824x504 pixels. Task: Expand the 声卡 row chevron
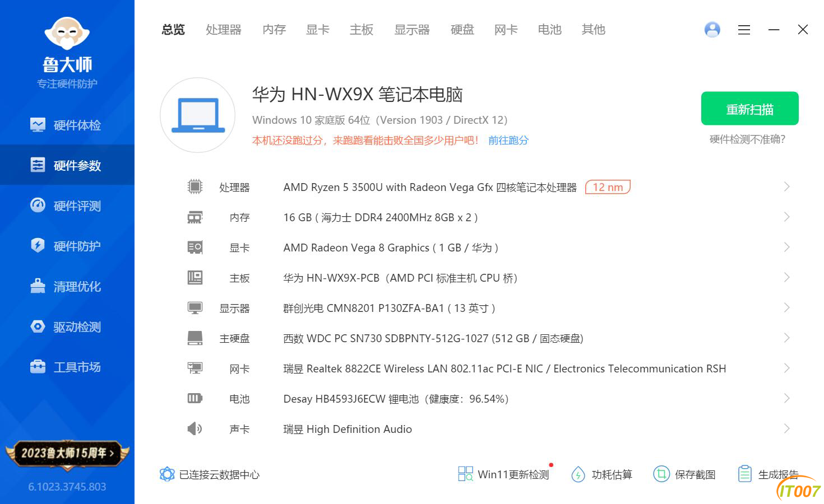786,428
